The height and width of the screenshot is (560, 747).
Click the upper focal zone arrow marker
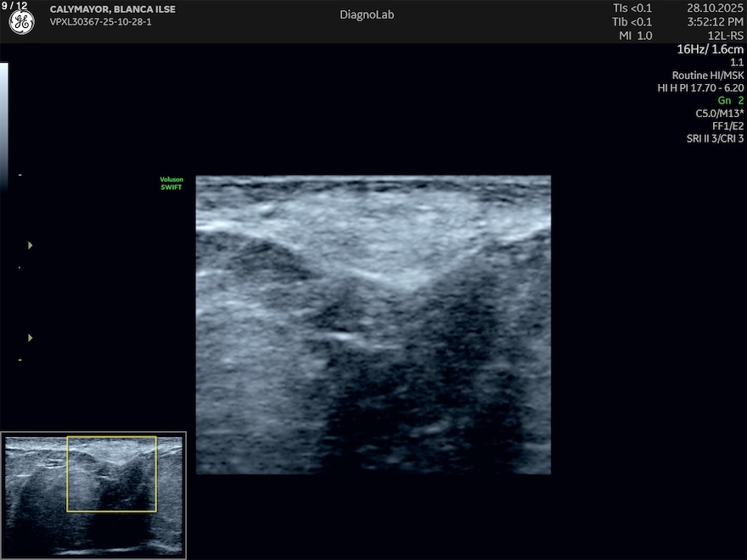tap(31, 245)
